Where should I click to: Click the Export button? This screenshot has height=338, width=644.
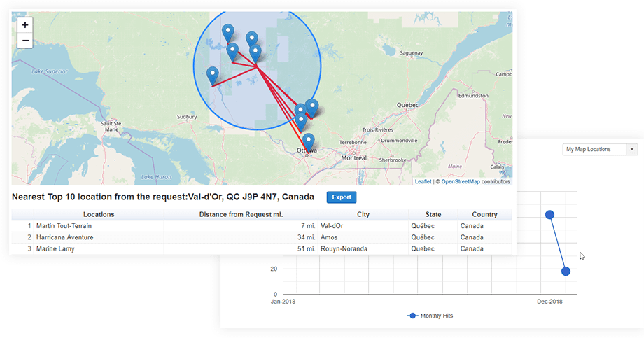tap(341, 197)
